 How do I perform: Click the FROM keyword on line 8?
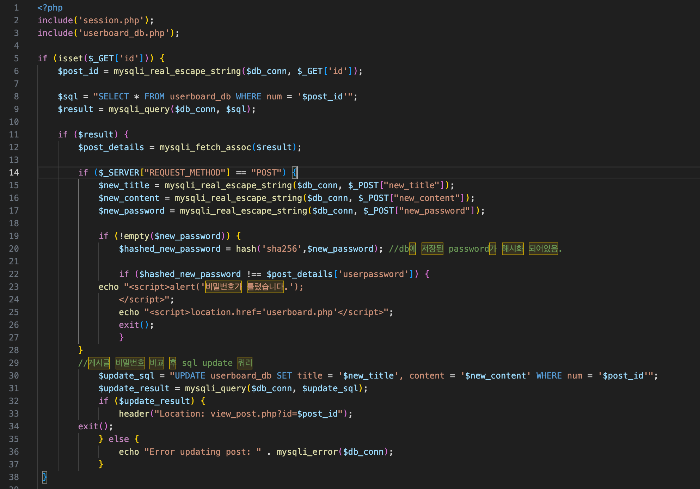(x=154, y=96)
